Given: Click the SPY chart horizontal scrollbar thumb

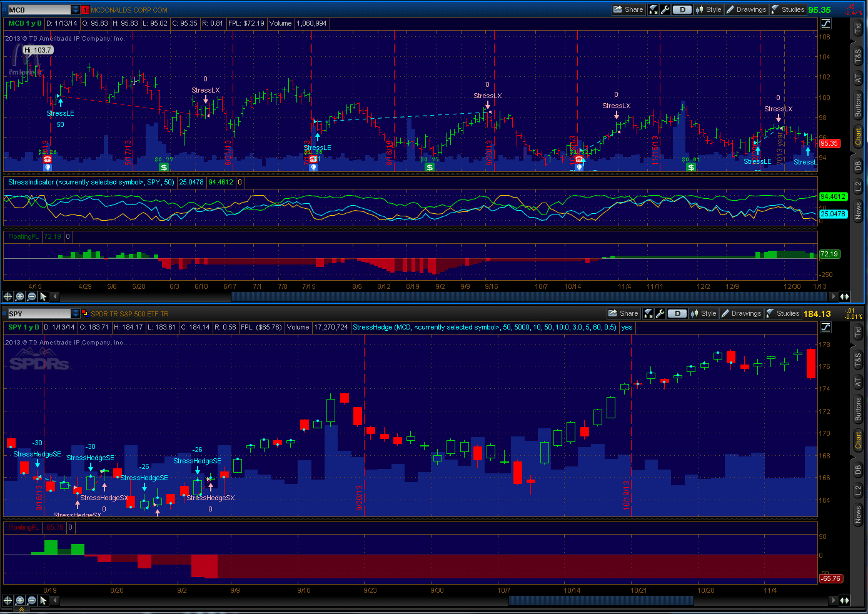Looking at the screenshot, I should 600,600.
